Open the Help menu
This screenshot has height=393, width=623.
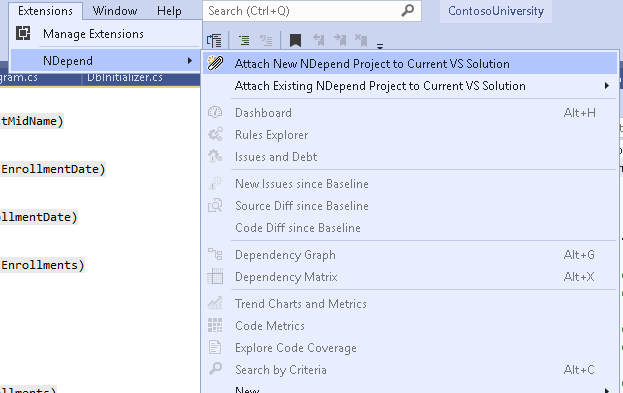pos(169,11)
